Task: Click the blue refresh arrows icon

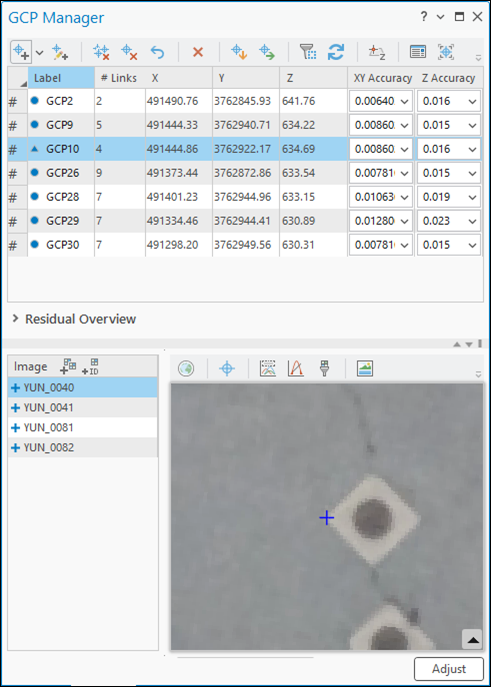Action: click(x=336, y=52)
